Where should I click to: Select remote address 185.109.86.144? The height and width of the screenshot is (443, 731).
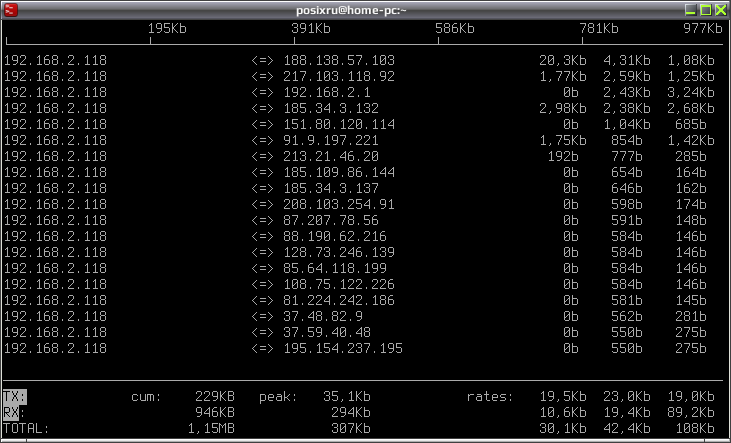point(339,173)
